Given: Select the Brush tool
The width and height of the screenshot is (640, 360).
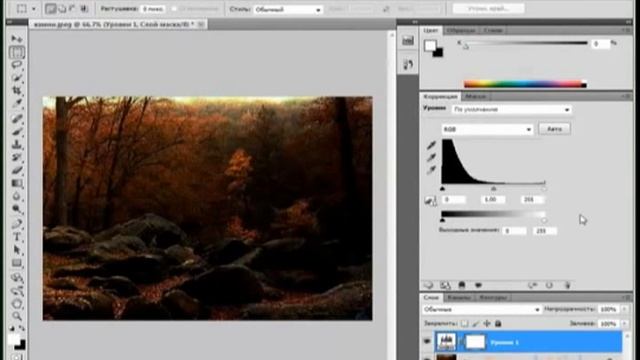Looking at the screenshot, I should click(x=17, y=131).
